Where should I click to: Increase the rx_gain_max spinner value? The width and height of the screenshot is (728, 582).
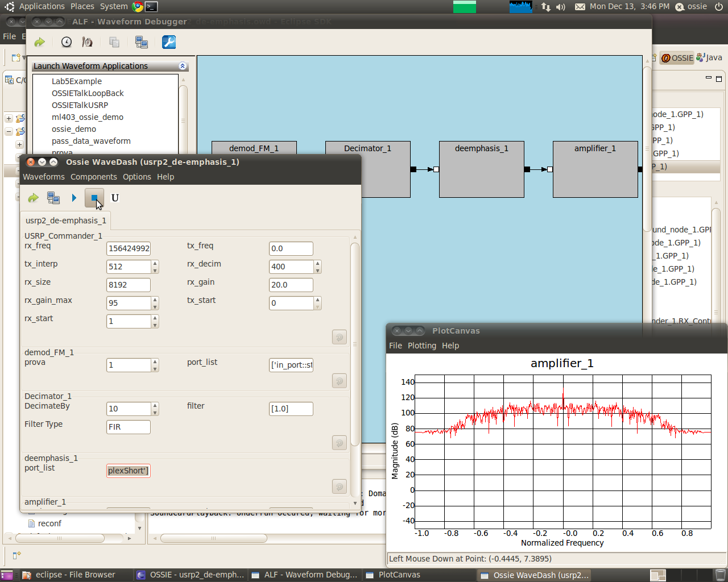point(155,300)
